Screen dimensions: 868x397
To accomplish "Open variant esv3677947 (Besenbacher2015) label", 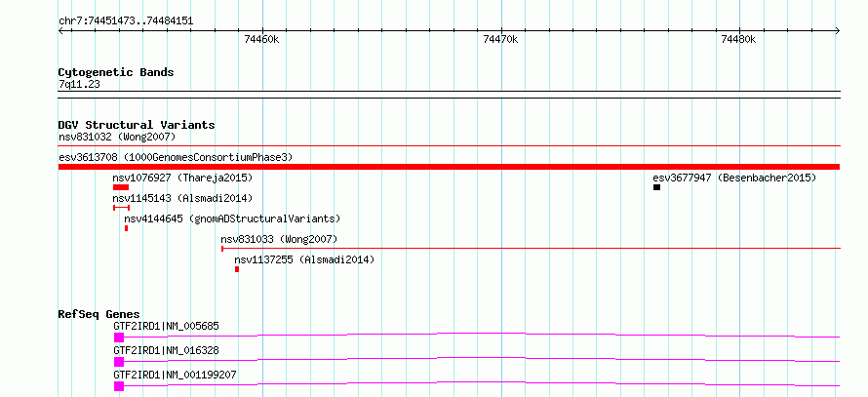I will click(734, 178).
